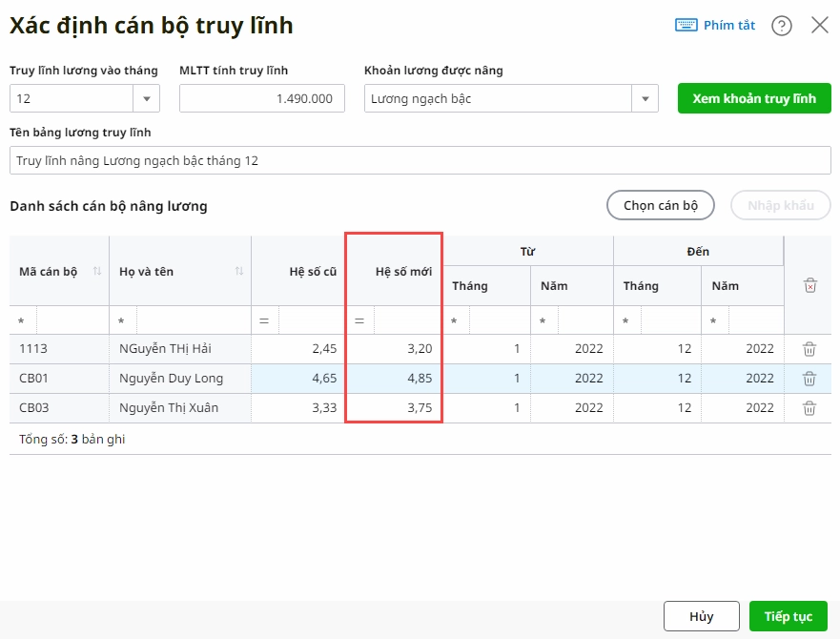Image resolution: width=840 pixels, height=639 pixels.
Task: Focus the Họ và tên filter input
Action: coord(194,320)
